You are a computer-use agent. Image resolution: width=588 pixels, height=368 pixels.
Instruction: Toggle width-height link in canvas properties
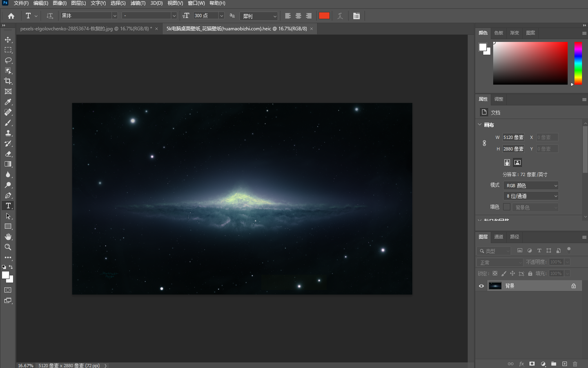pos(484,143)
